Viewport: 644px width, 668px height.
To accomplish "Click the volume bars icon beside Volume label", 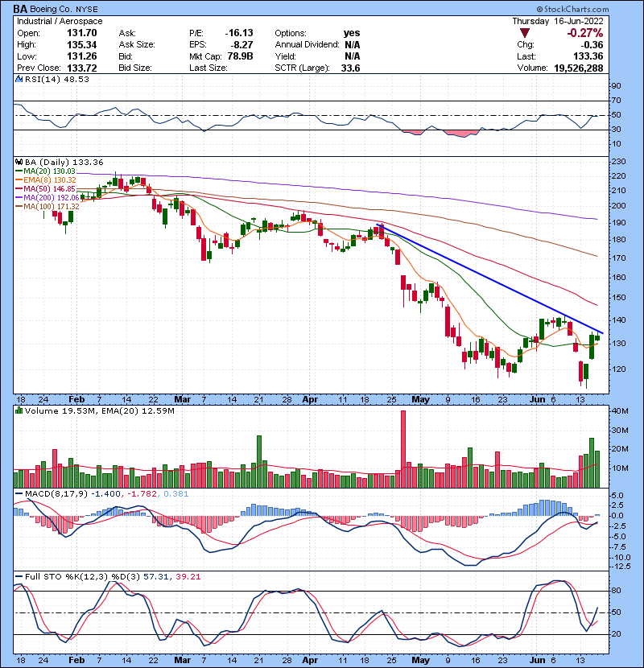I will 19,410.
